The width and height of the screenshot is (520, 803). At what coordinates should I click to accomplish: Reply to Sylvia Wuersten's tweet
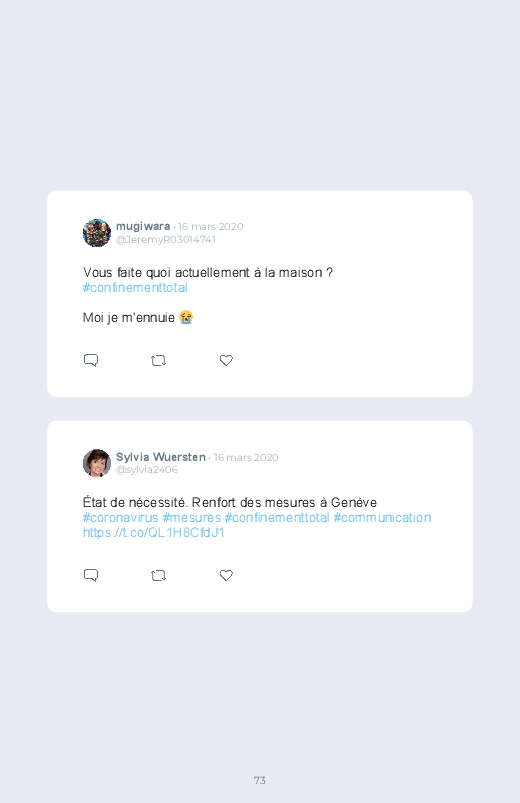pos(91,575)
